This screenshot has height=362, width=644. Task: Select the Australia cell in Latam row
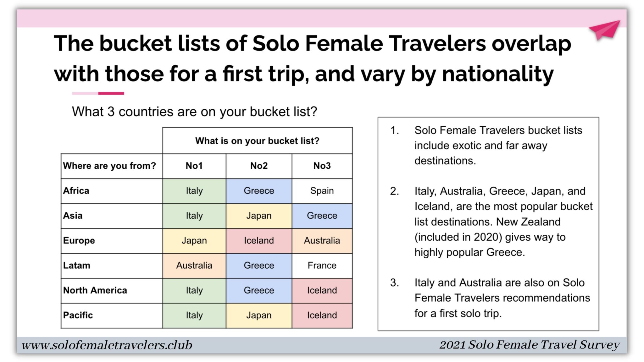(194, 266)
